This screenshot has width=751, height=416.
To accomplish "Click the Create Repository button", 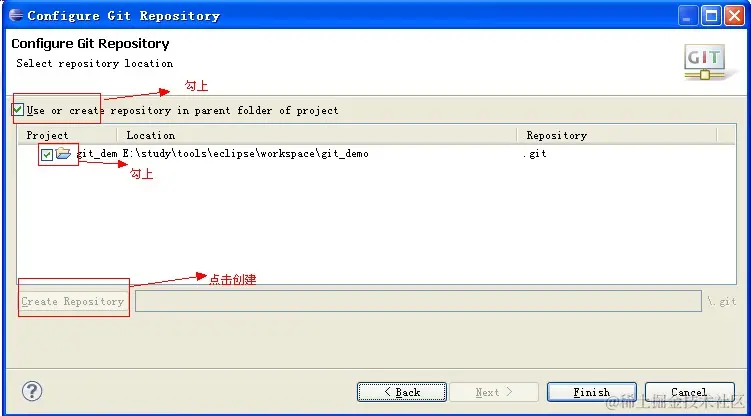I will tap(73, 302).
